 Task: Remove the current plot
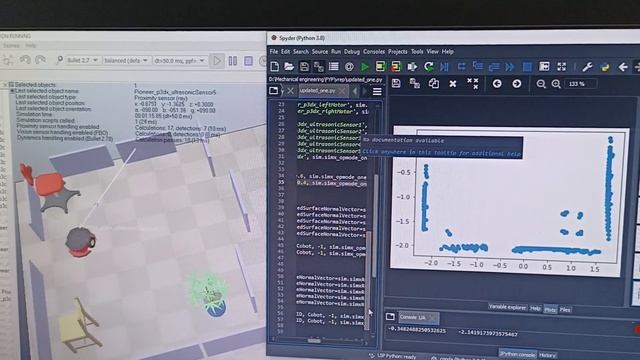pos(453,84)
